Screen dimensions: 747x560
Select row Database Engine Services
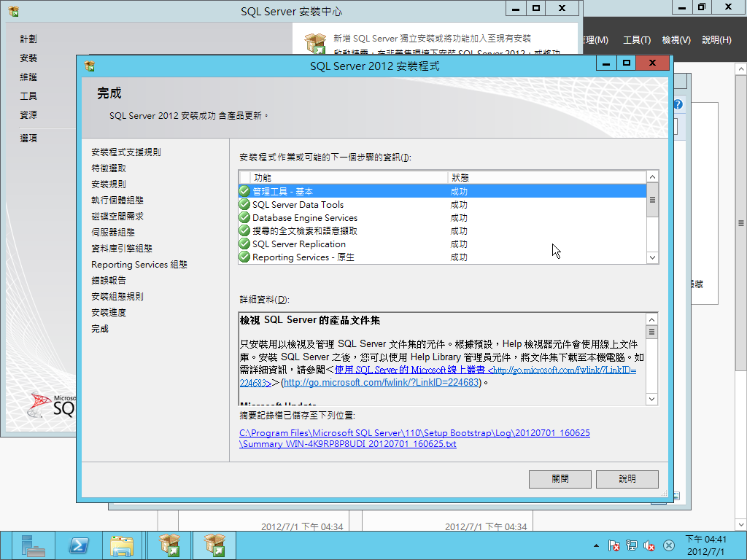pyautogui.click(x=442, y=217)
